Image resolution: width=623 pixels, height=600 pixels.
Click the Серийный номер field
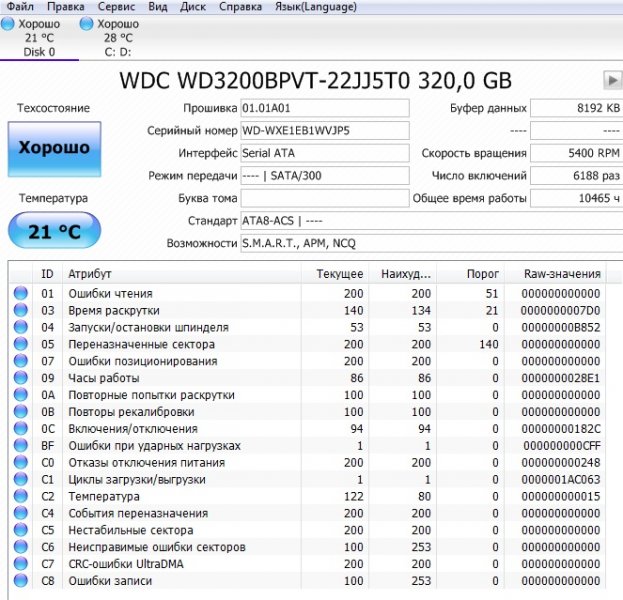[x=325, y=131]
